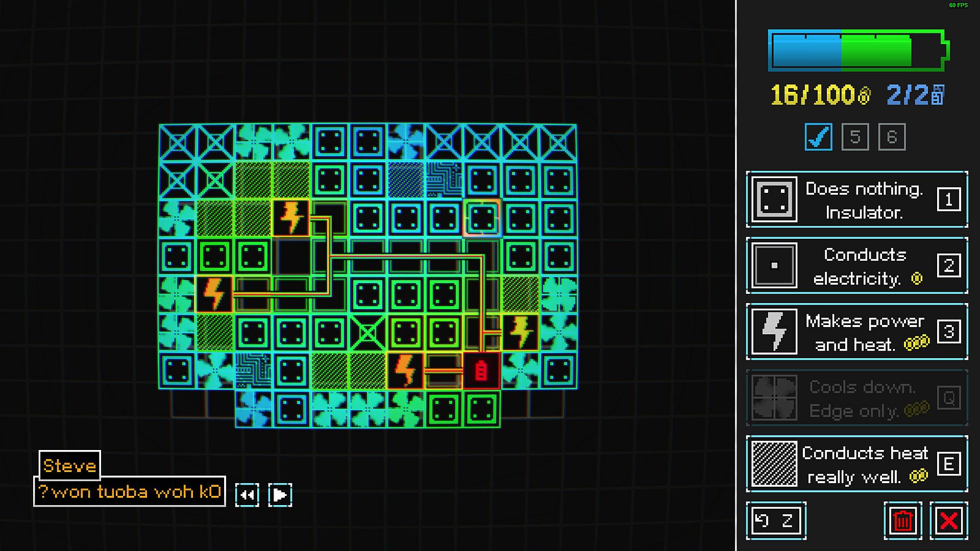The width and height of the screenshot is (980, 551).
Task: Select the Conducts heat really well tile
Action: point(856,464)
